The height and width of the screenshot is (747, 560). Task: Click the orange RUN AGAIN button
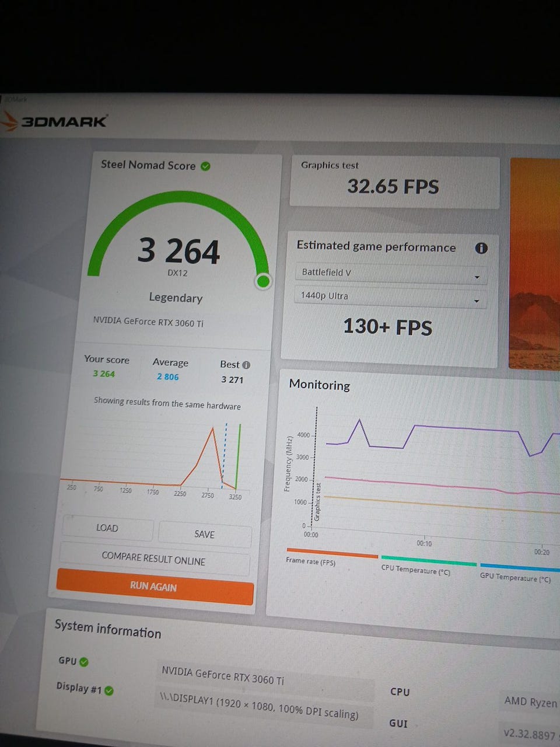[x=154, y=587]
